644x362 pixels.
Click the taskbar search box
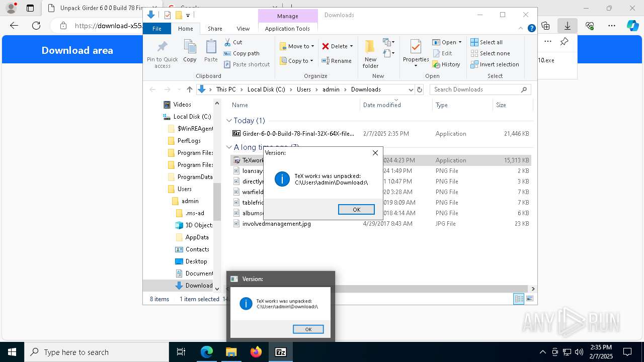(x=97, y=352)
